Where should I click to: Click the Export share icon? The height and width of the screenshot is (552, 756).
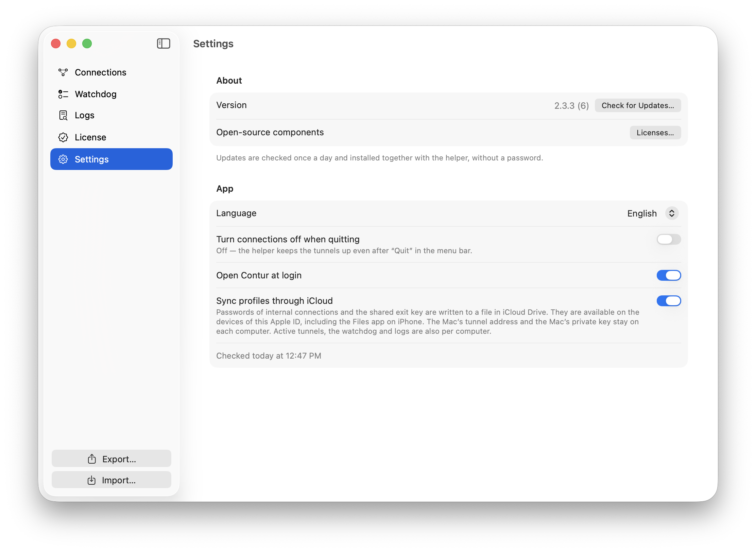point(92,459)
